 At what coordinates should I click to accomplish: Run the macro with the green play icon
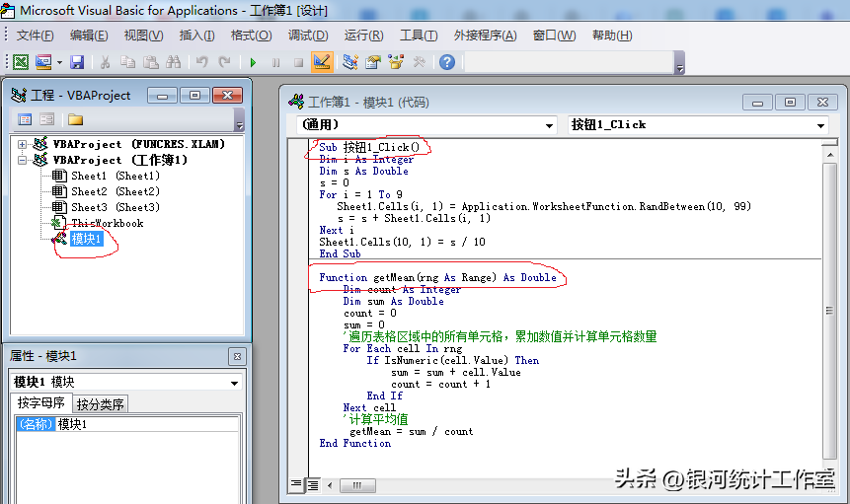tap(253, 63)
